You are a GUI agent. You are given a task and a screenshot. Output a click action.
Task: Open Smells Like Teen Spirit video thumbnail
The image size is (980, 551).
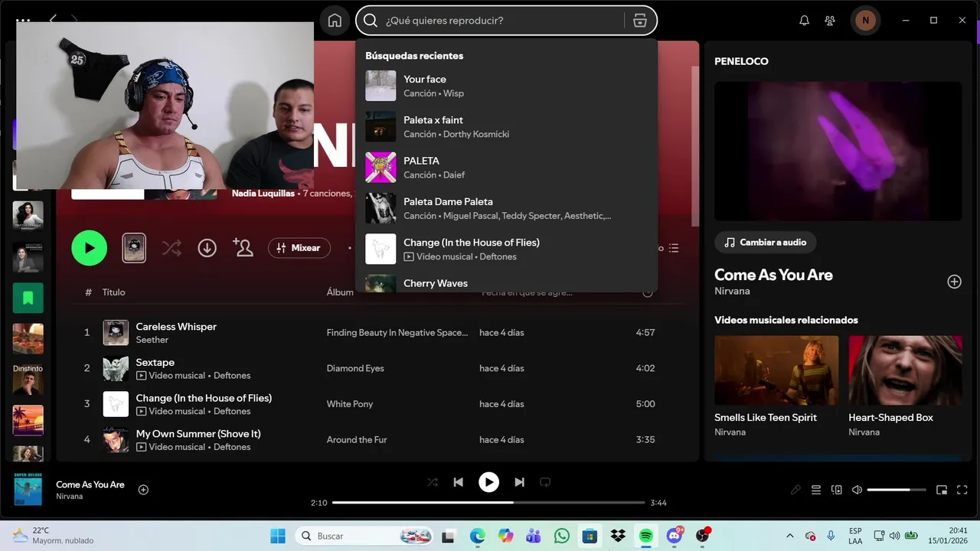click(776, 370)
